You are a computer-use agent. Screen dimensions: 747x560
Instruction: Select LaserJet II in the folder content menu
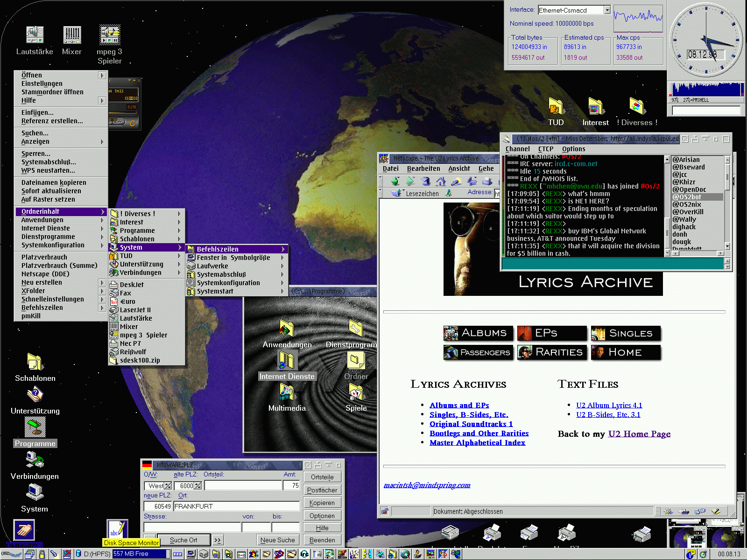pos(147,310)
